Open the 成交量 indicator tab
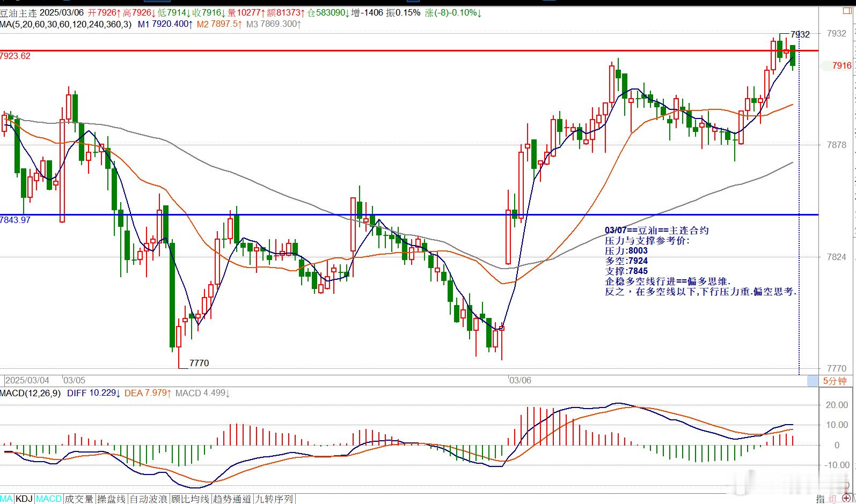856x504 pixels. [x=79, y=499]
